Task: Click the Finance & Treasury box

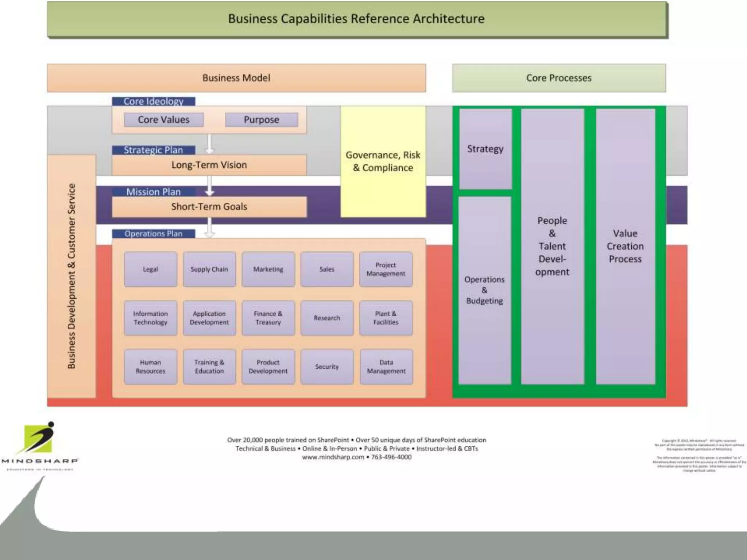Action: [268, 318]
